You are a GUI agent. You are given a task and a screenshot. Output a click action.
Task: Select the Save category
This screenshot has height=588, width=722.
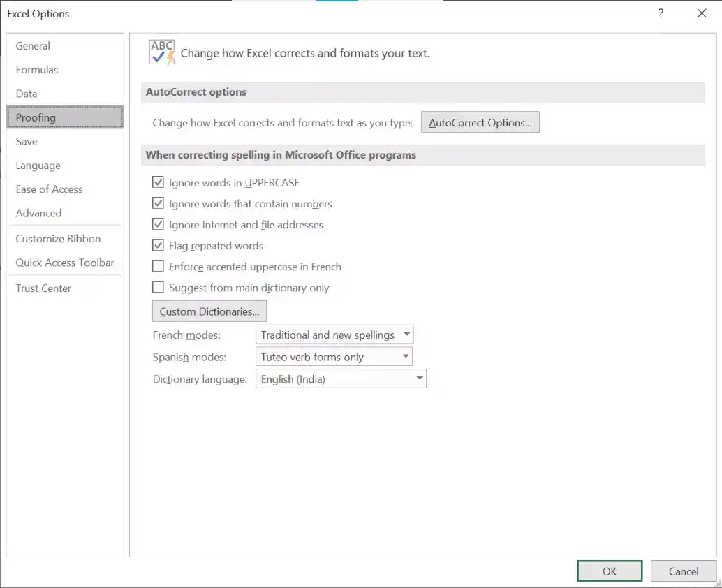click(x=65, y=141)
